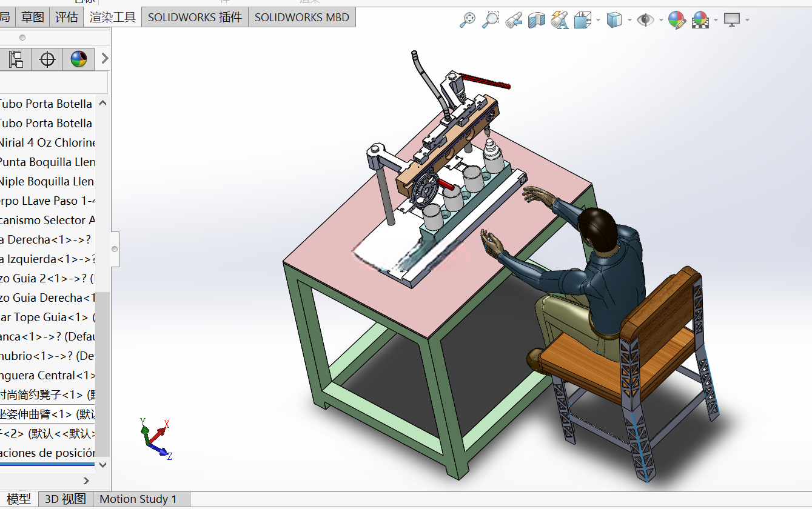Open the Dynamic Annotation Views tool

tap(560, 20)
